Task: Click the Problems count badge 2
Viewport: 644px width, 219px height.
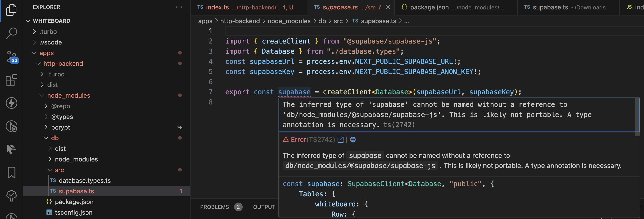Action: (x=238, y=207)
